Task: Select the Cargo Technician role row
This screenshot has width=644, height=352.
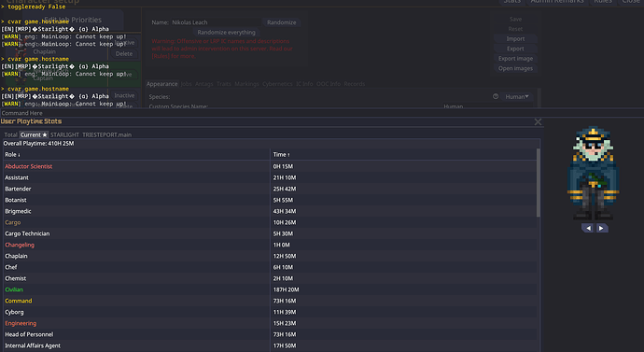Action: (x=271, y=233)
